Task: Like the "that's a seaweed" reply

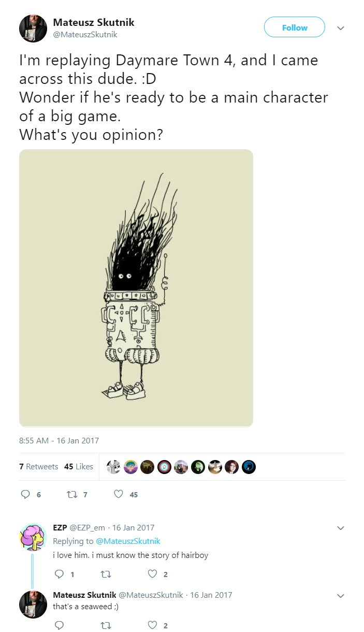Action: click(153, 625)
